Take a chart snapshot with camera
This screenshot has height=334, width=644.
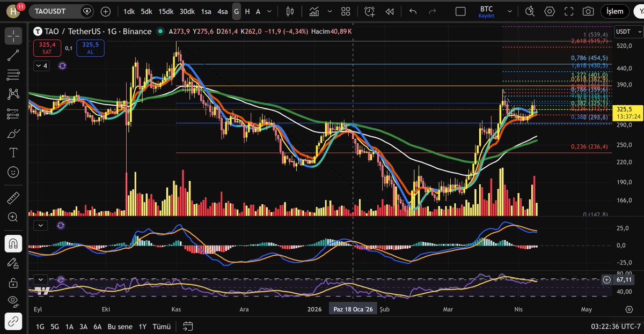pyautogui.click(x=588, y=11)
